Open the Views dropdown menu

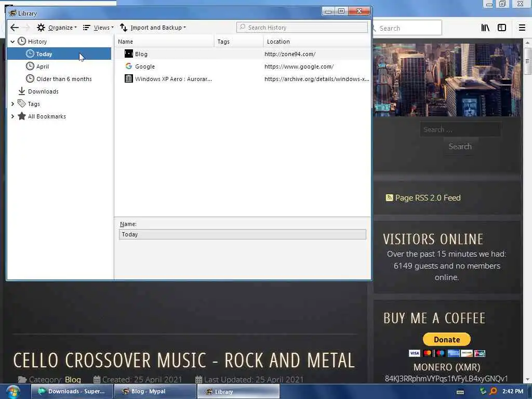98,28
